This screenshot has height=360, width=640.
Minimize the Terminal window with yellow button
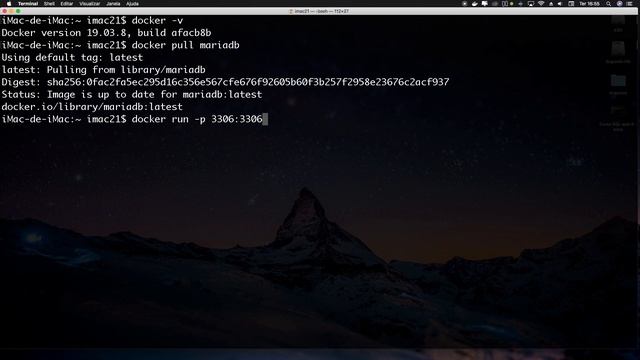pos(11,11)
